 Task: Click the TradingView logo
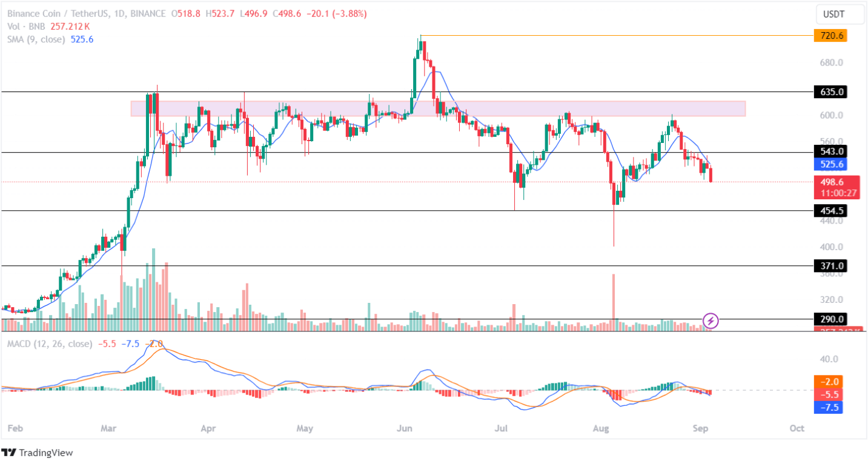click(x=37, y=453)
